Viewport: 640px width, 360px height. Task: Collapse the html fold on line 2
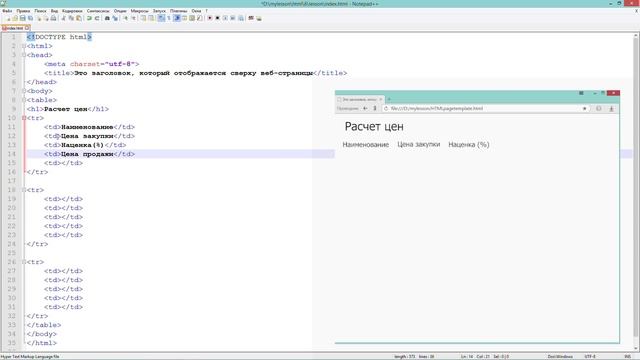click(x=24, y=46)
